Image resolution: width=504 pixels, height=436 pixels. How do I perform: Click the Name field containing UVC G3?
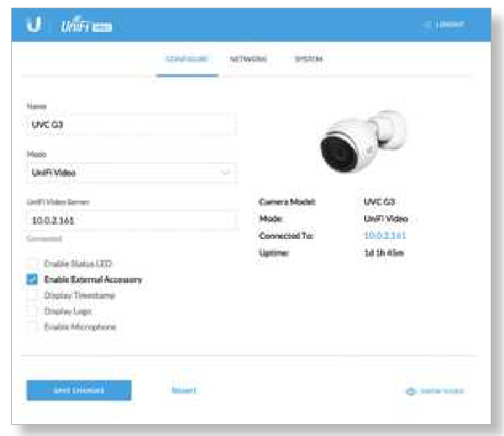[x=132, y=125]
